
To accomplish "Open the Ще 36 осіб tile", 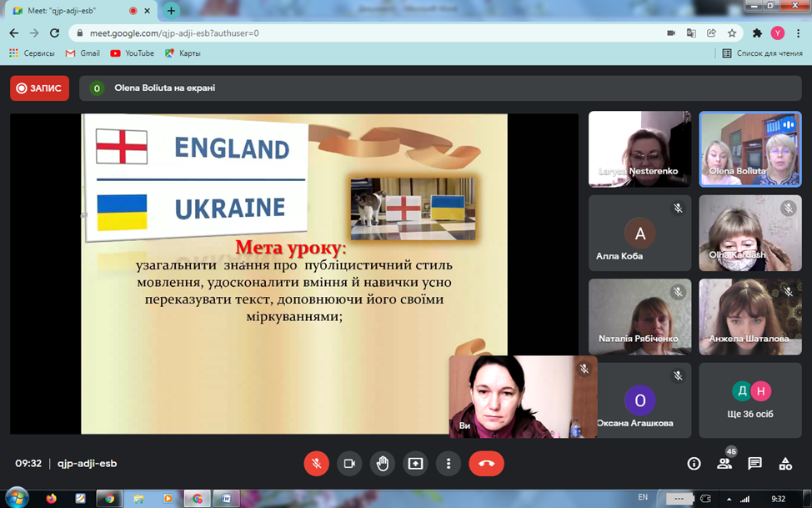I will pyautogui.click(x=750, y=400).
